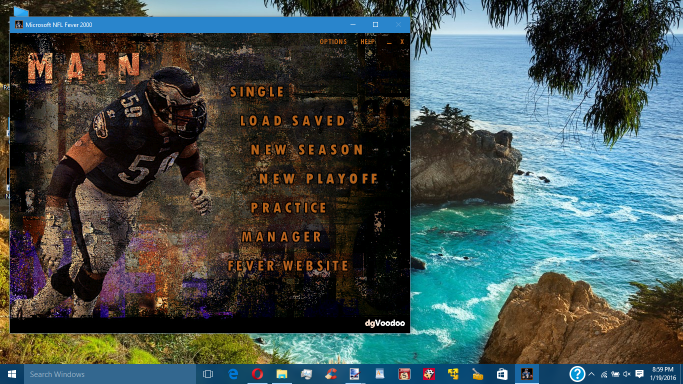
Task: Open the taskbar clock showing 8:59 PM
Action: pos(663,374)
